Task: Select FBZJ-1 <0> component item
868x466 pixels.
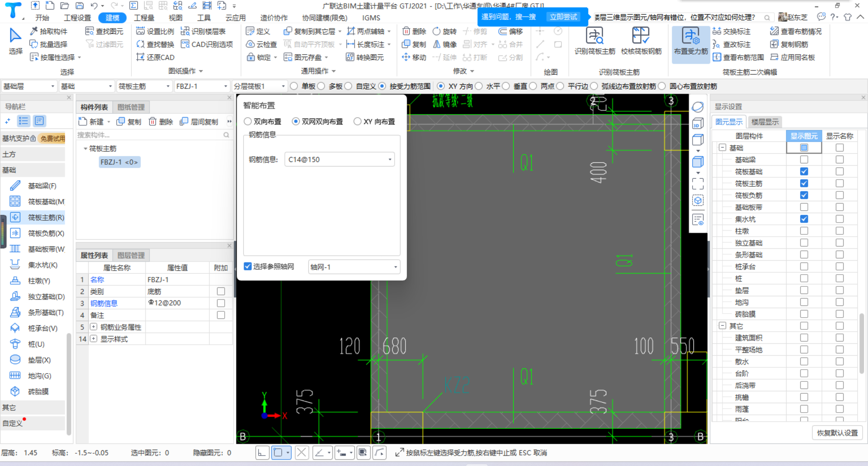Action: 119,162
